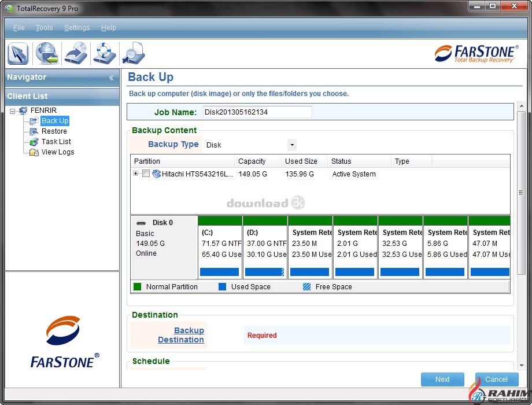532x405 pixels.
Task: Click the Next button
Action: (x=442, y=380)
